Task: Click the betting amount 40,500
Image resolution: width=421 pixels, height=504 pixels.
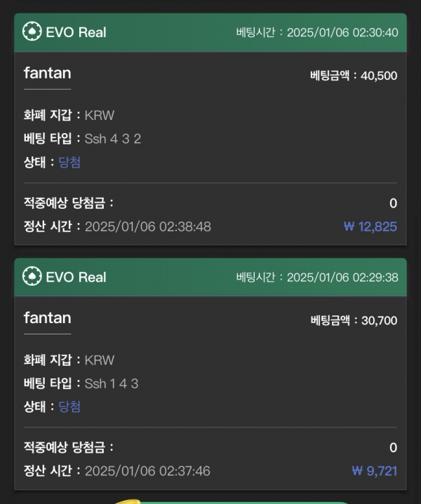Action: pos(378,76)
